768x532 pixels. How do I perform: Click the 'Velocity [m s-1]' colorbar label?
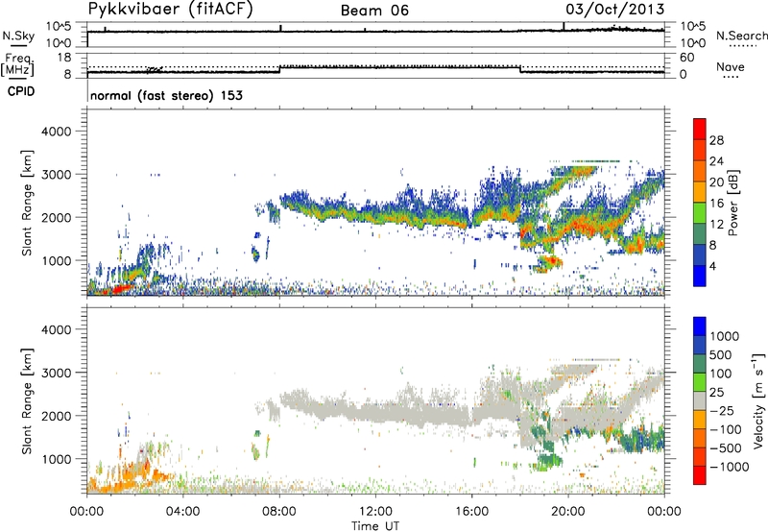pos(758,400)
